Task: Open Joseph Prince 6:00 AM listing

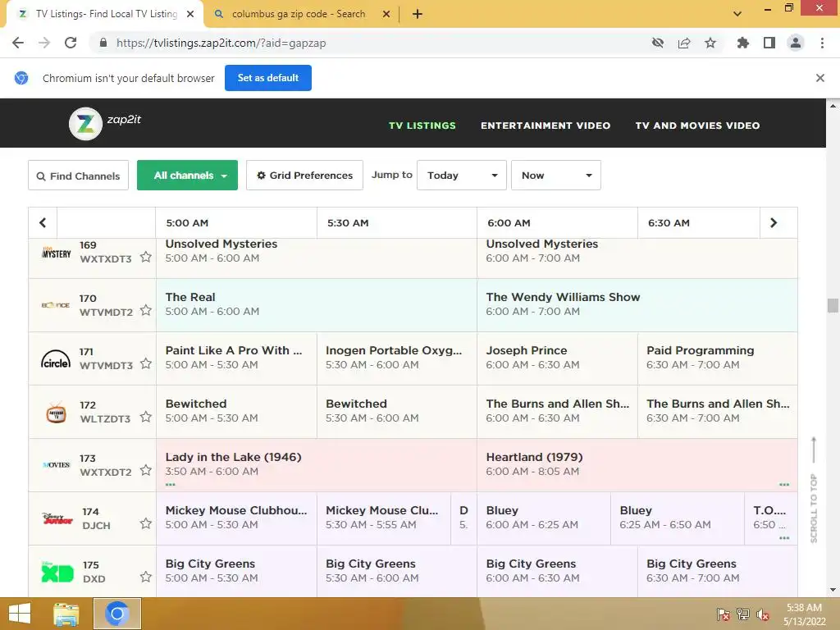Action: [557, 358]
